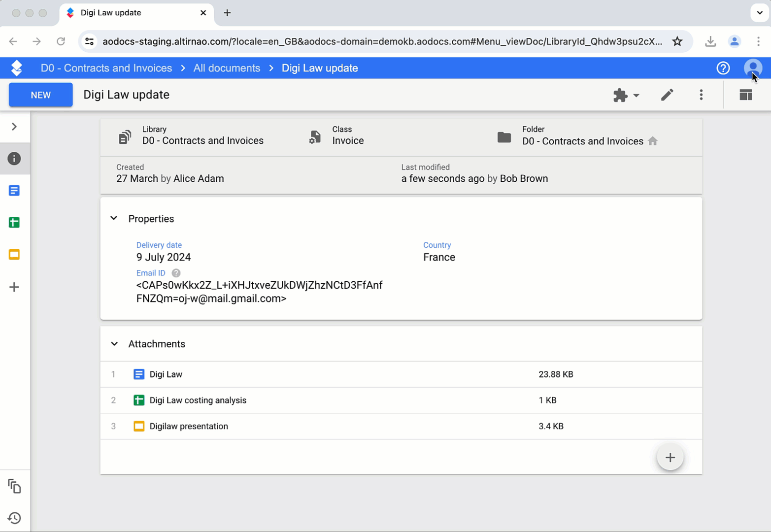Click the Sheets icon beside costing analysis
The width and height of the screenshot is (771, 532).
pyautogui.click(x=139, y=400)
